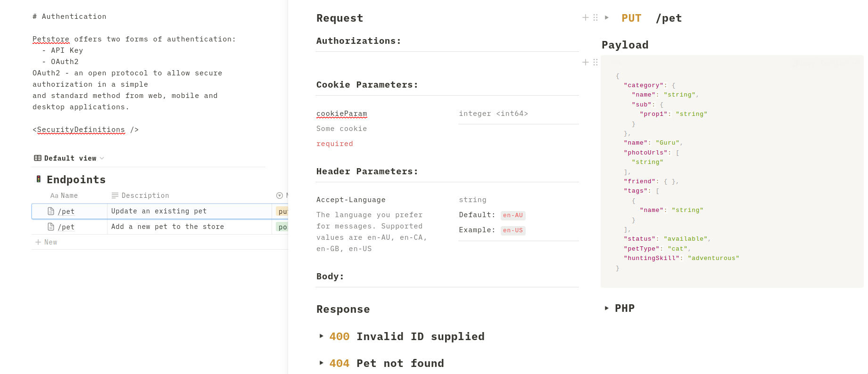868x374 pixels.
Task: Expand the PHP toggle section
Action: [x=607, y=308]
